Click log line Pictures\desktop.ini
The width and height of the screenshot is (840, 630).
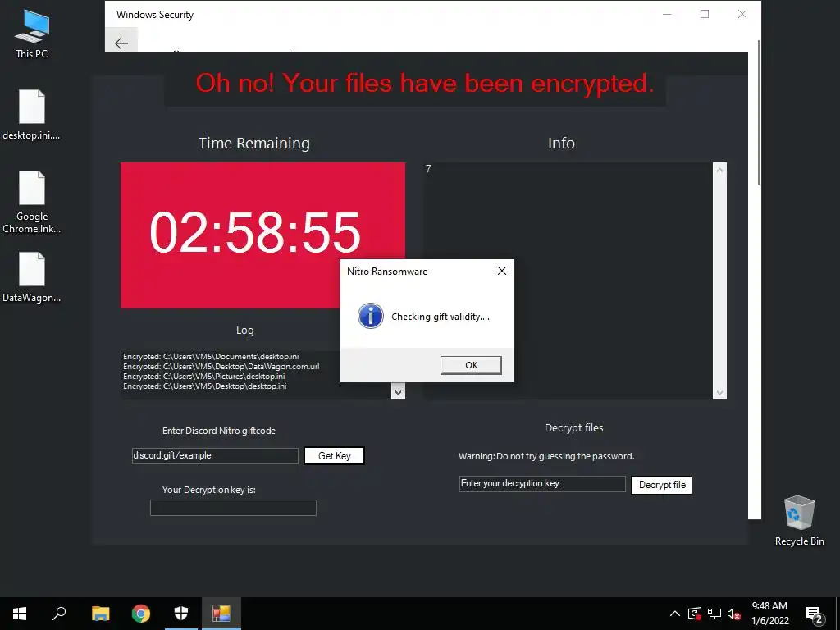(x=204, y=376)
